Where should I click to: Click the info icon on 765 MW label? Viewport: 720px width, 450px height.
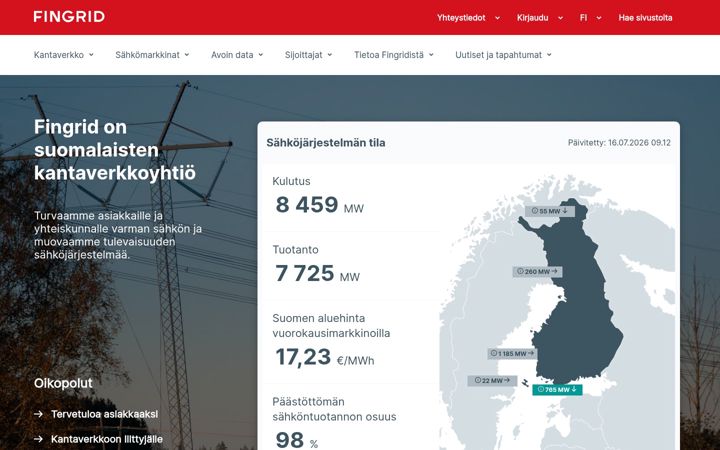[x=541, y=389]
